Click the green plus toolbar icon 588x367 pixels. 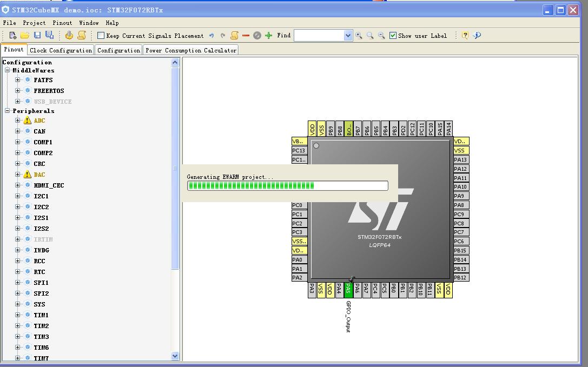click(x=268, y=35)
